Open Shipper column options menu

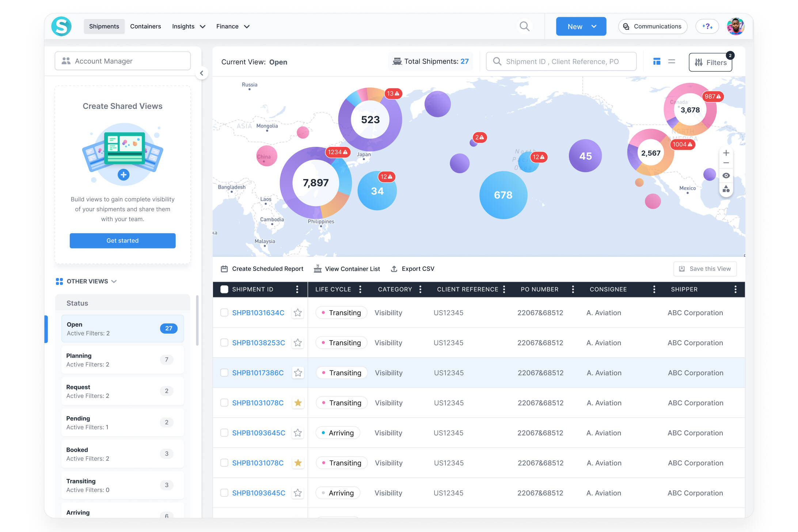pos(735,289)
